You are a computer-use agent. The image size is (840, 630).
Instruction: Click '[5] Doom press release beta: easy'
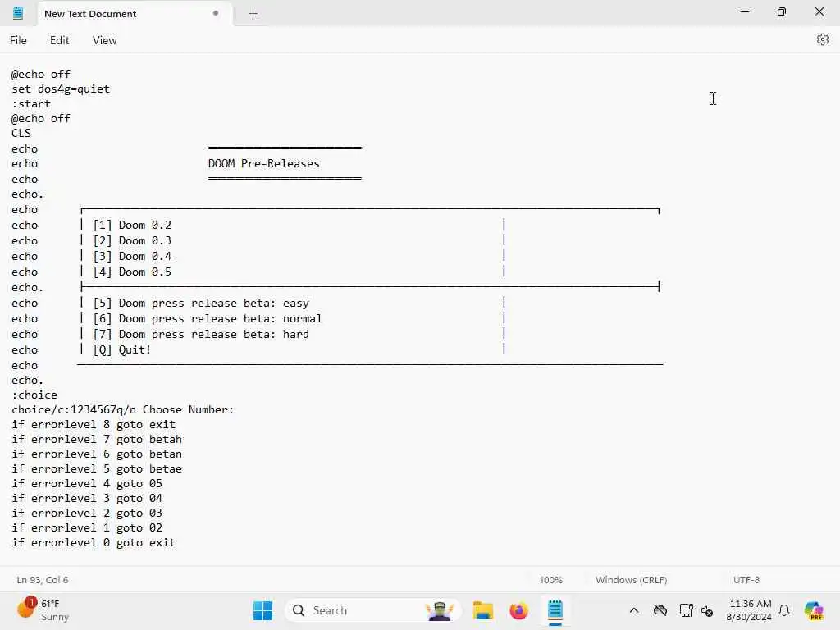click(201, 304)
